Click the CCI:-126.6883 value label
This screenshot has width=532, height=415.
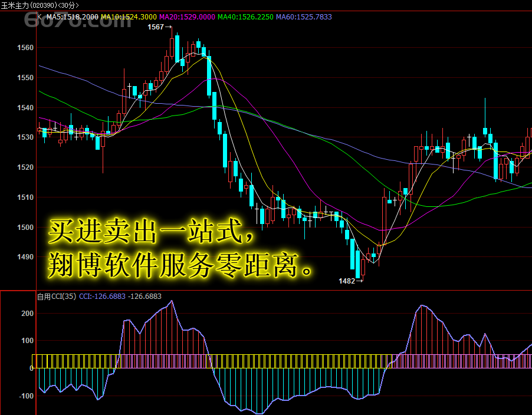click(x=102, y=297)
